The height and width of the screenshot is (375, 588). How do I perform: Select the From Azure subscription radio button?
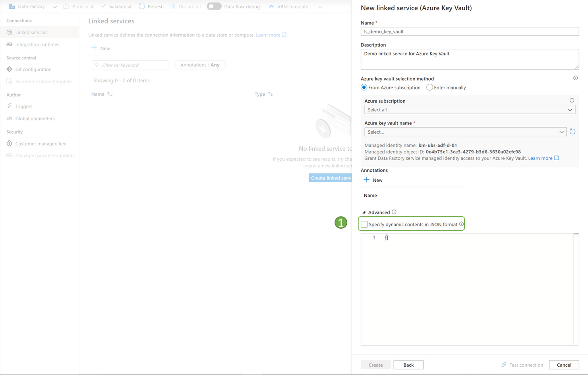pos(364,87)
